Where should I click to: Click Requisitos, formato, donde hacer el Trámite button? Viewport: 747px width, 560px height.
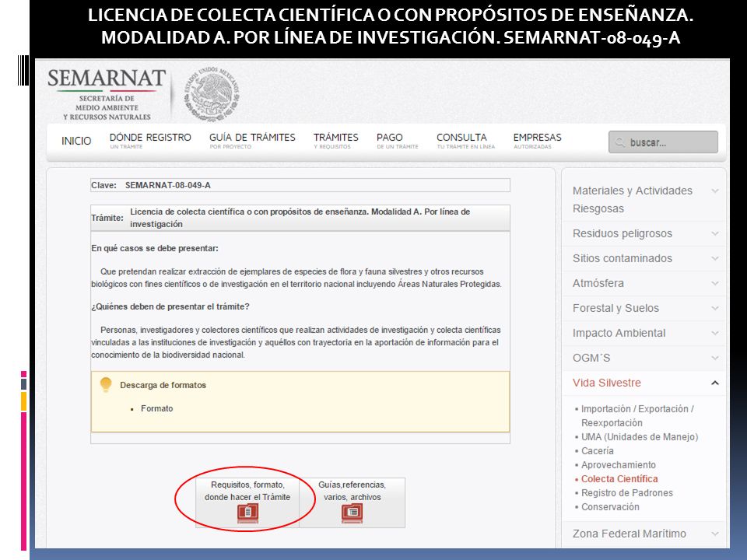[247, 502]
